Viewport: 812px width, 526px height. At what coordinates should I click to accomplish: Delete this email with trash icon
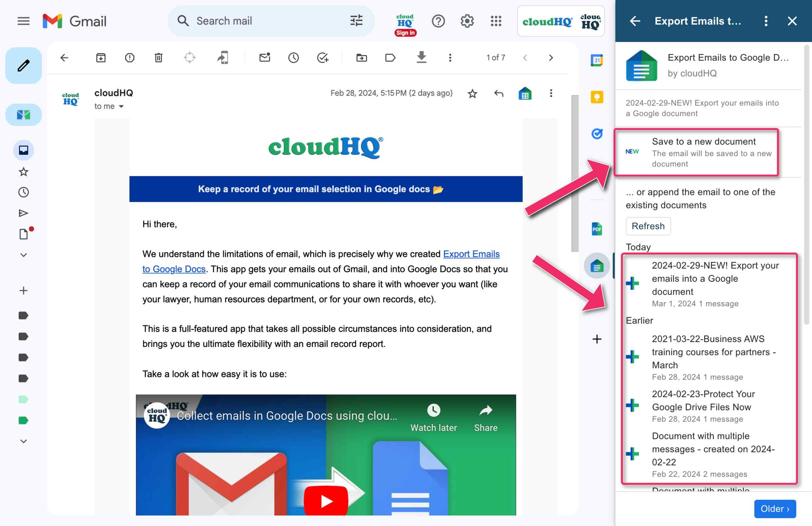[x=158, y=58]
